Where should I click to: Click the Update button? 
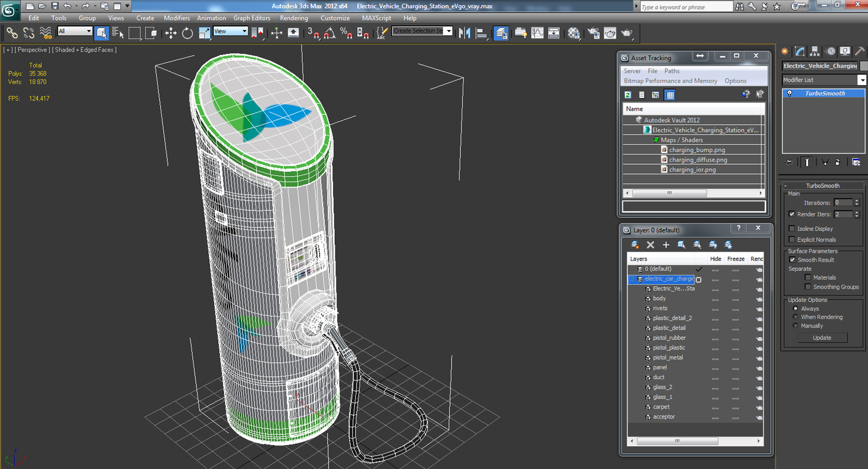coord(822,338)
